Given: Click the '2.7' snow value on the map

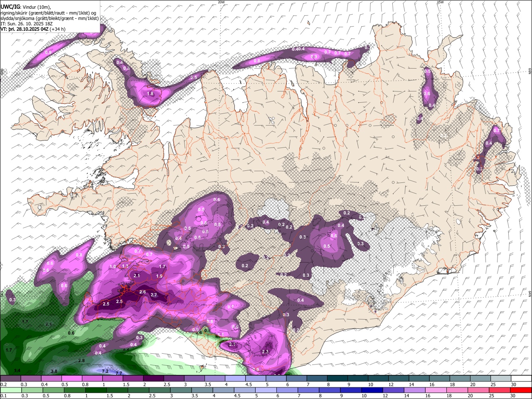Looking at the screenshot, I should [154, 295].
